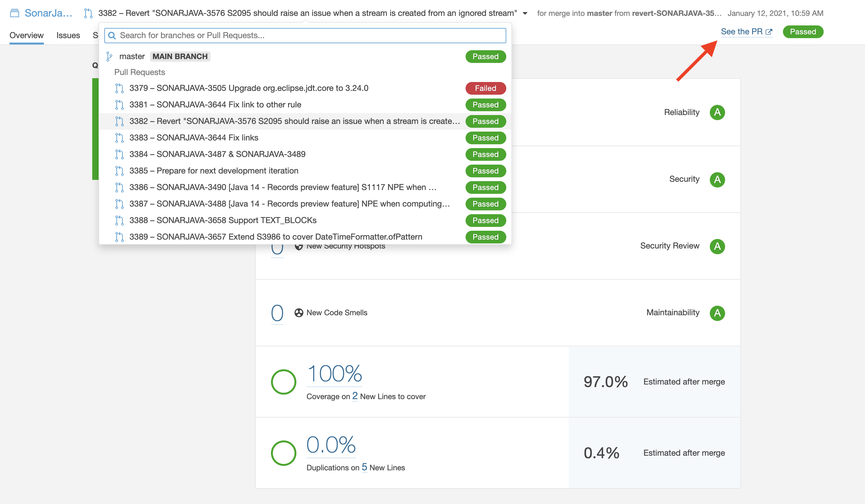865x504 pixels.
Task: Click the master branch icon in the list
Action: (109, 57)
